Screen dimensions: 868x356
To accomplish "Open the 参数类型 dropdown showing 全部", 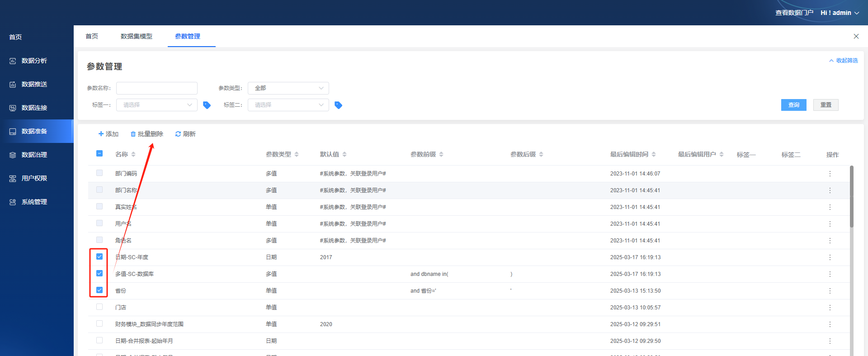I will click(288, 88).
